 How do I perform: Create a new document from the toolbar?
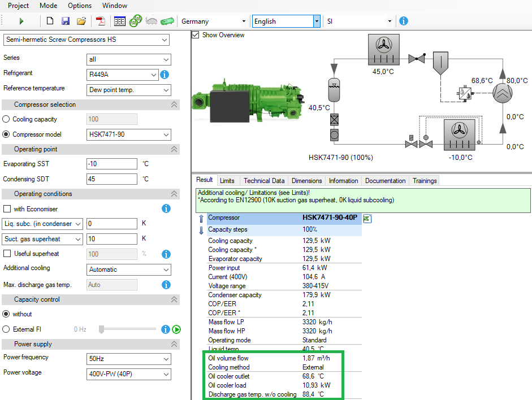[50, 21]
